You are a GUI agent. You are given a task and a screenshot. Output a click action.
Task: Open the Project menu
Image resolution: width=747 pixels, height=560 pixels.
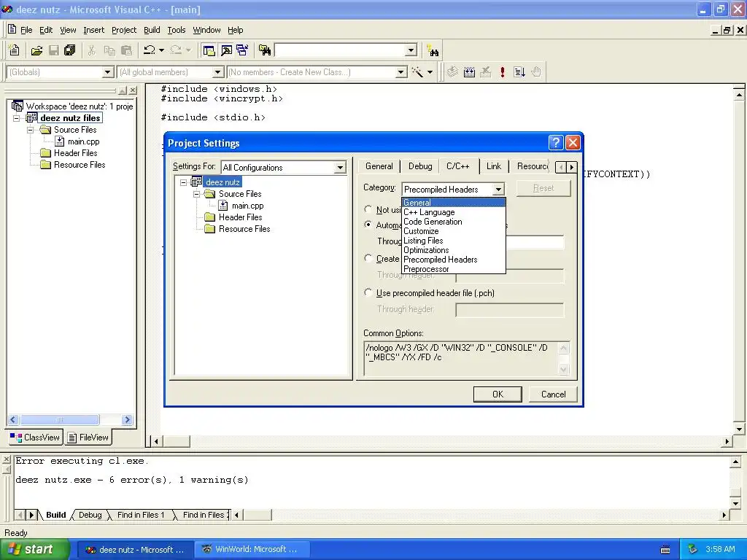tap(124, 30)
